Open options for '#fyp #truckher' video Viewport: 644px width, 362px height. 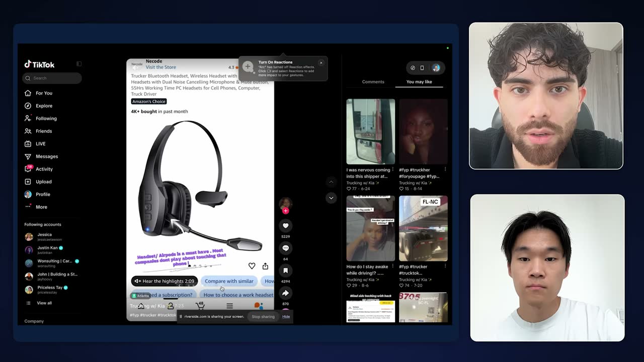(x=445, y=169)
